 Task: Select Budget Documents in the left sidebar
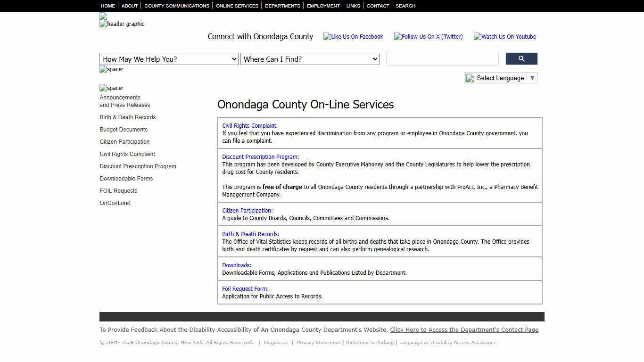coord(124,130)
